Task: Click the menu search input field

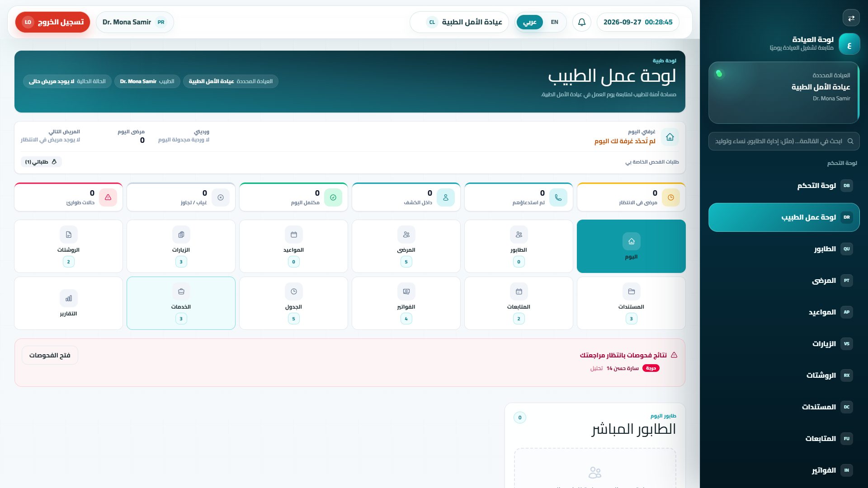Action: point(784,141)
